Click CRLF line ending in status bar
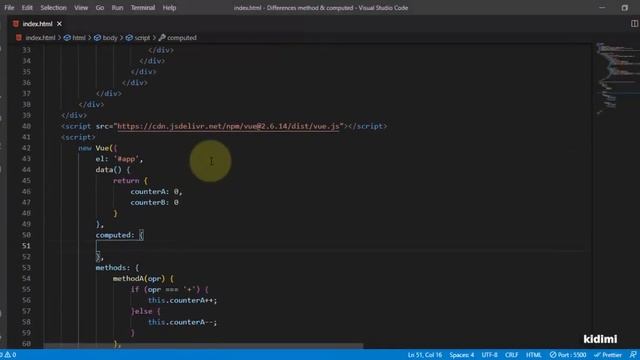The image size is (640, 360). click(x=511, y=355)
